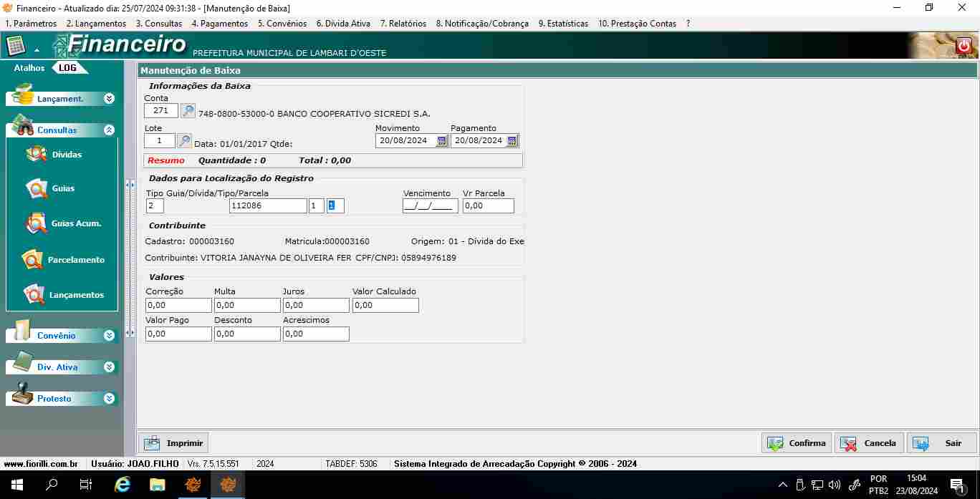Open the 4. Pagamentos menu

(220, 24)
